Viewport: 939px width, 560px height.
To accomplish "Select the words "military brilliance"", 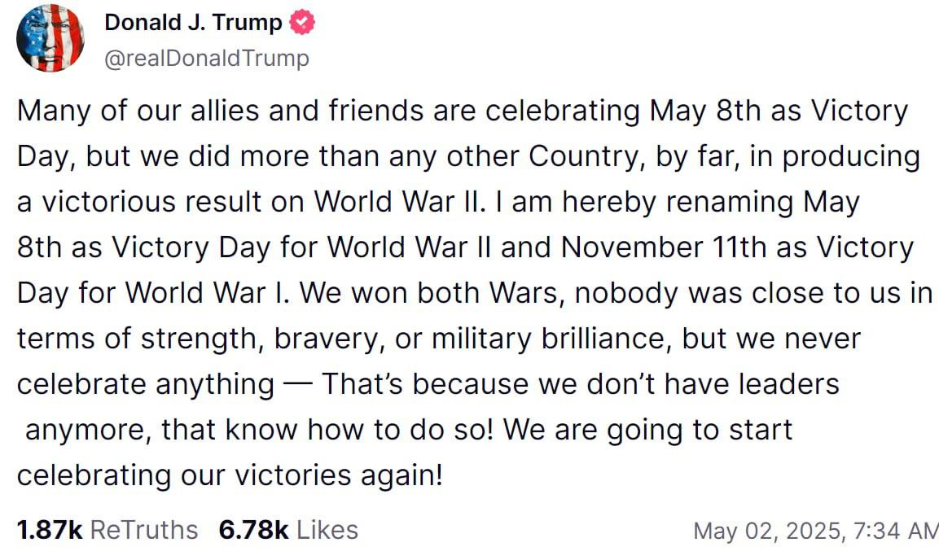I will pos(548,339).
